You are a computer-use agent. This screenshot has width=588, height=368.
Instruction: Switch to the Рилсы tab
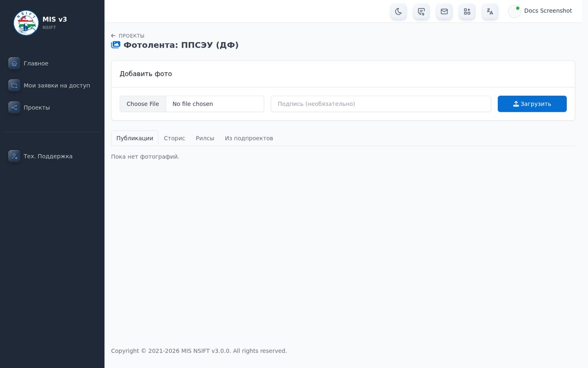pos(205,138)
